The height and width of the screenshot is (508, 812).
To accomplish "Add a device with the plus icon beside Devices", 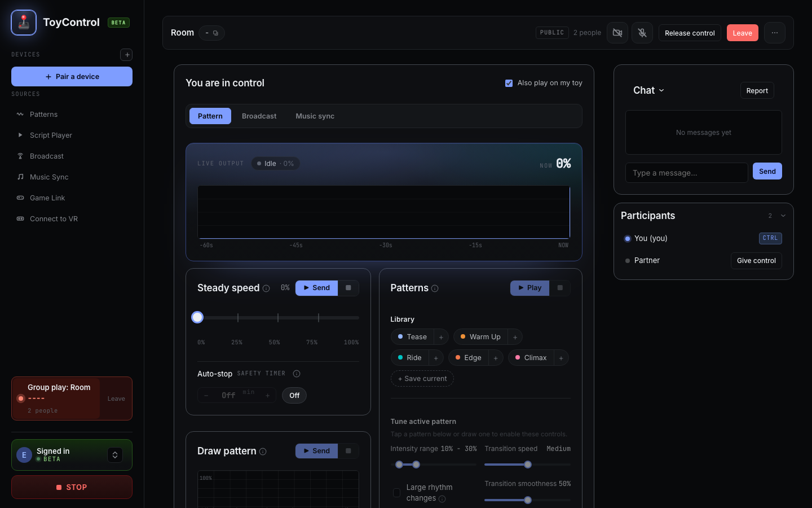I will [127, 55].
